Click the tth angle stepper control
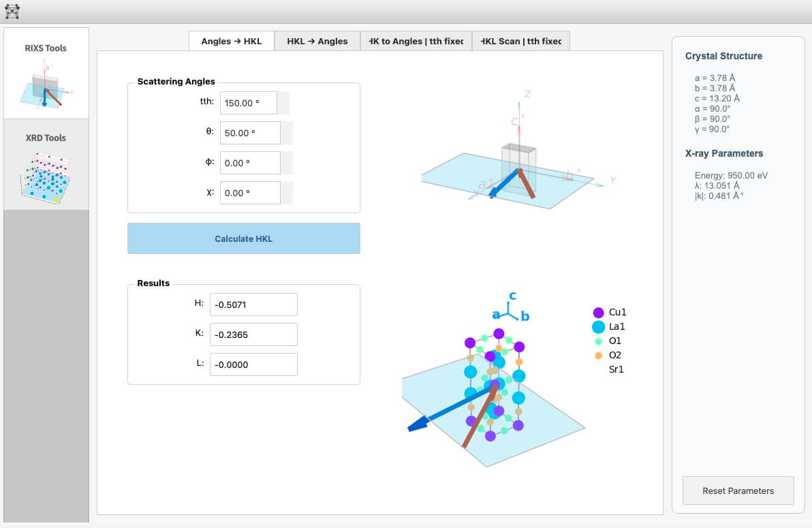The image size is (812, 528). tap(283, 103)
